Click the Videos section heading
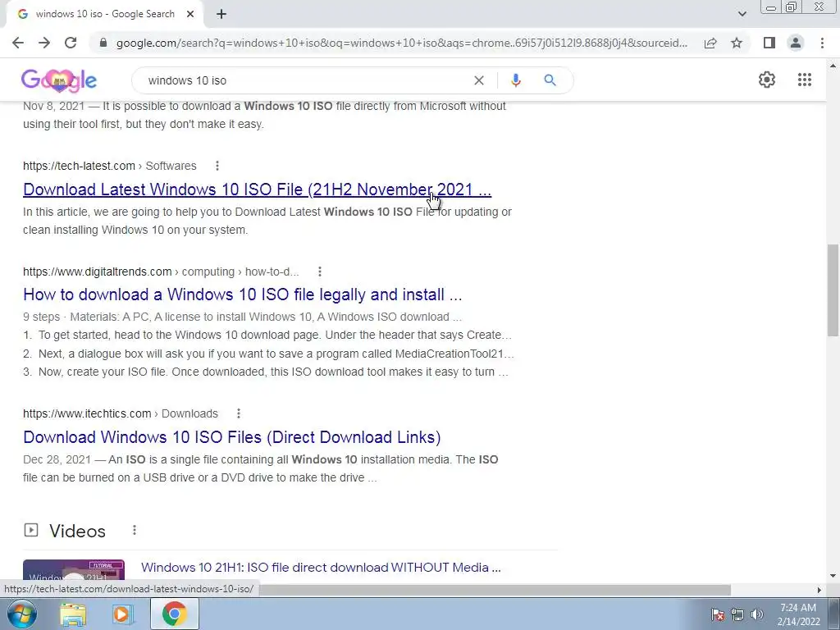840x630 pixels. pos(77,531)
